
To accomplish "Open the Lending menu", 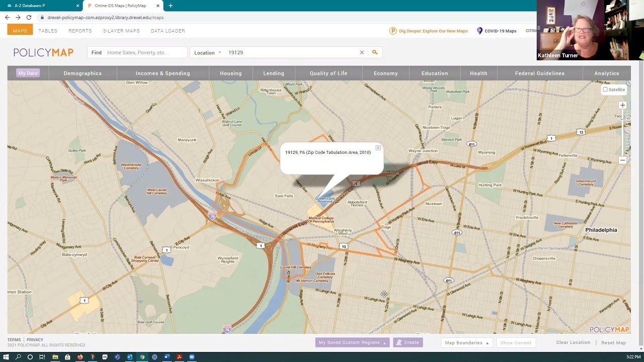I will [274, 73].
